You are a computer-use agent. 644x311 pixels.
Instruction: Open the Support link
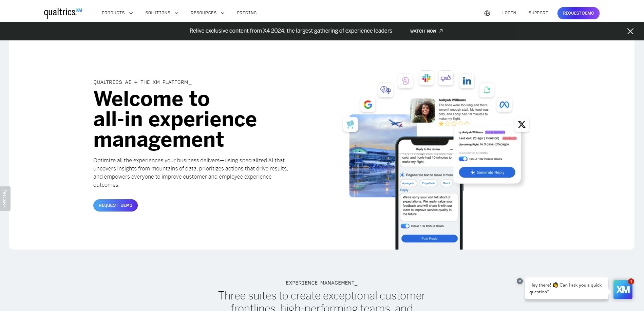(538, 13)
